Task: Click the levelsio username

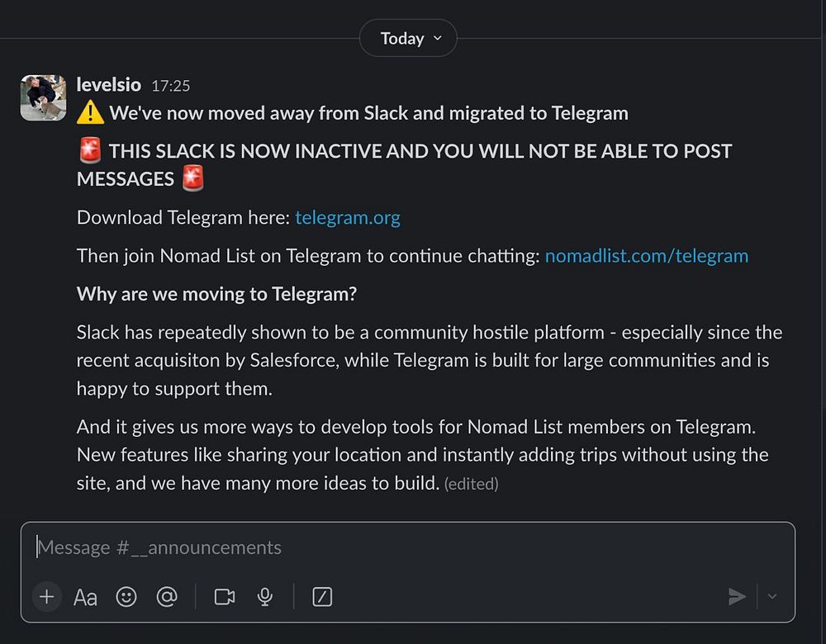Action: click(108, 85)
